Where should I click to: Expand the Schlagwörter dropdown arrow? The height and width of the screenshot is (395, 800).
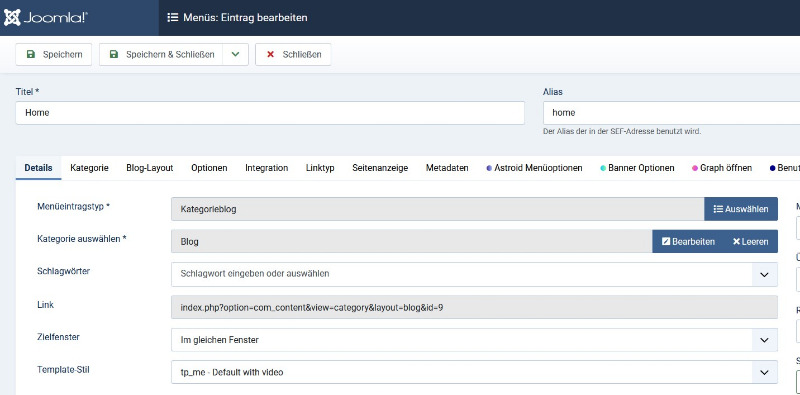(764, 275)
